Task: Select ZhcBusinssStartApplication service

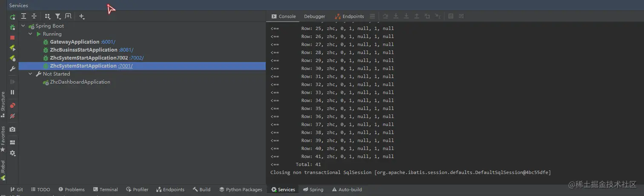Action: pyautogui.click(x=83, y=50)
